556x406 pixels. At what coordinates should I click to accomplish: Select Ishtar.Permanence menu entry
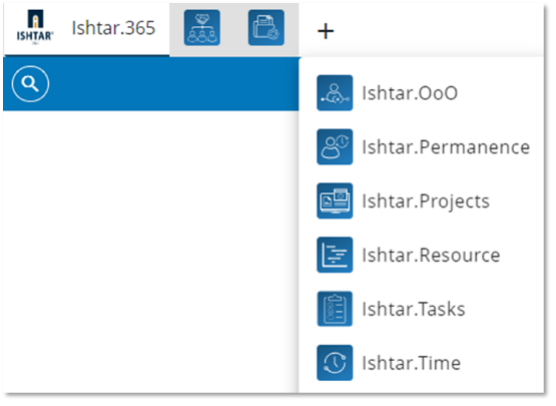446,147
